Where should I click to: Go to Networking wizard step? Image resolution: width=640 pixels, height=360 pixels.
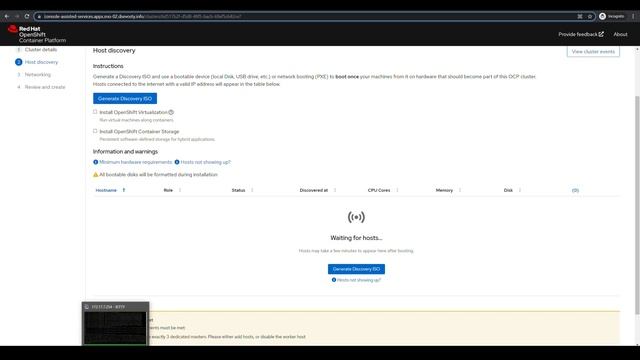[38, 75]
